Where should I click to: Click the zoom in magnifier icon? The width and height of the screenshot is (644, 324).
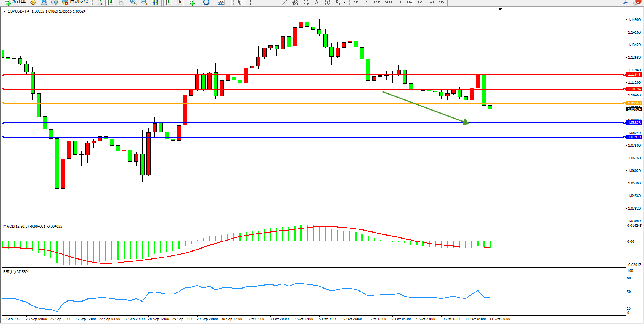133,2
